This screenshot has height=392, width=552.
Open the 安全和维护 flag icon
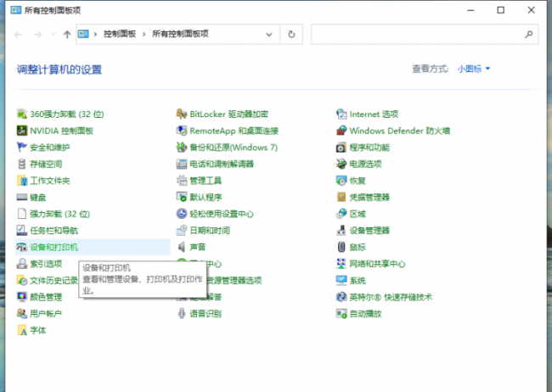click(x=22, y=147)
